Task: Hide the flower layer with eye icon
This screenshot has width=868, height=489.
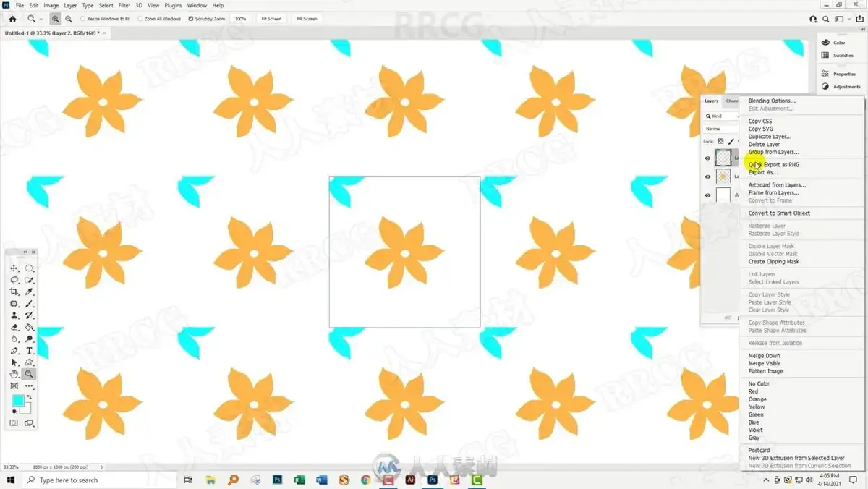Action: (x=707, y=177)
